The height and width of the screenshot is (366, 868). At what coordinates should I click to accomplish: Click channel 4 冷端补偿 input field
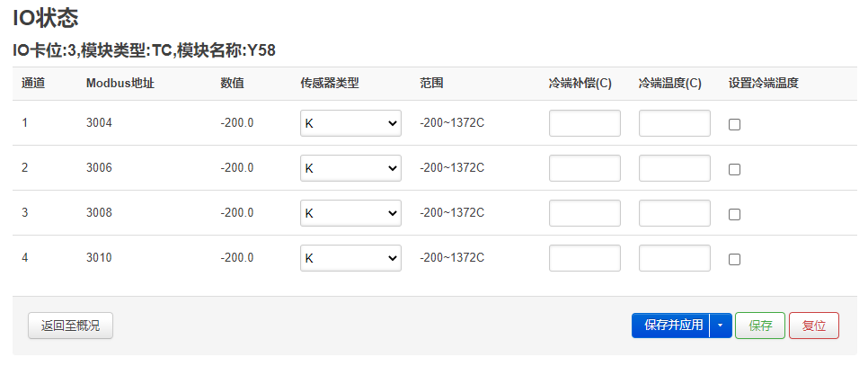tap(585, 258)
